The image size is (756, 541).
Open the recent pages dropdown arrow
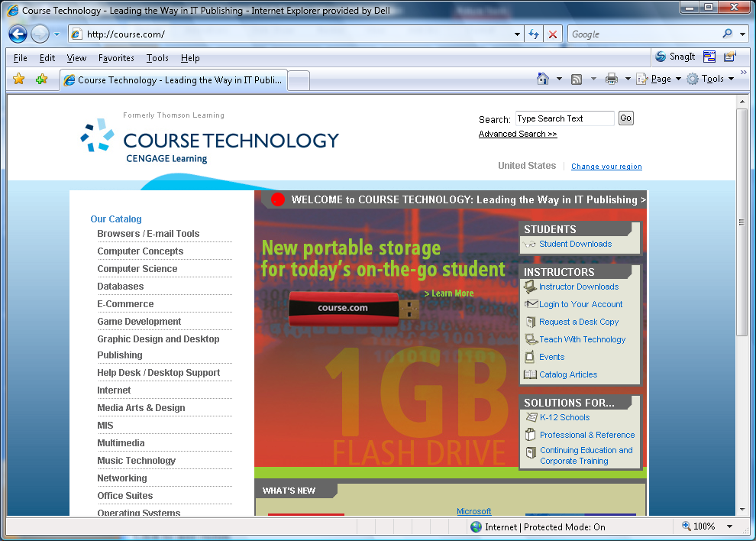(57, 34)
